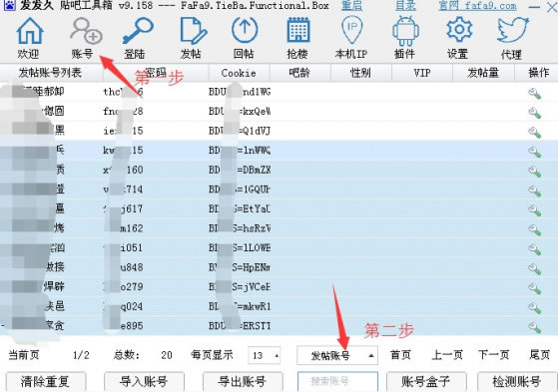
Task: Click the 发帖量 column header
Action: coord(483,73)
